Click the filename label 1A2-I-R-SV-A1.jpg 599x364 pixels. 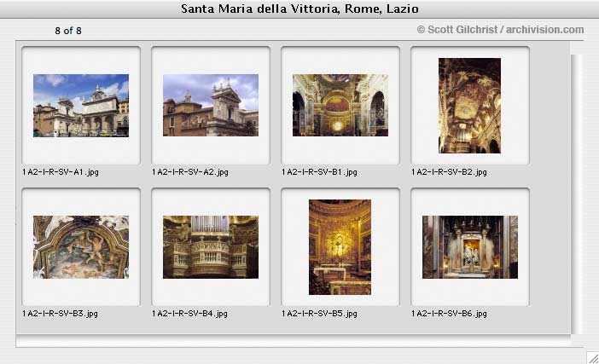pyautogui.click(x=61, y=172)
